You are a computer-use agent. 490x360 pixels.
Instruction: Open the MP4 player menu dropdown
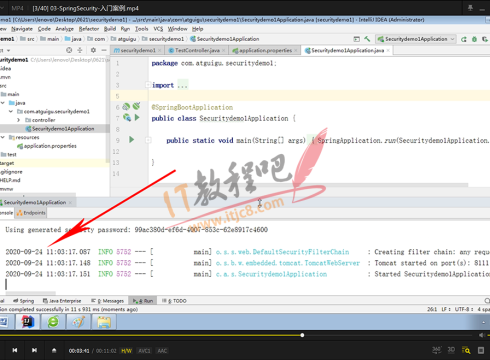[x=3, y=8]
